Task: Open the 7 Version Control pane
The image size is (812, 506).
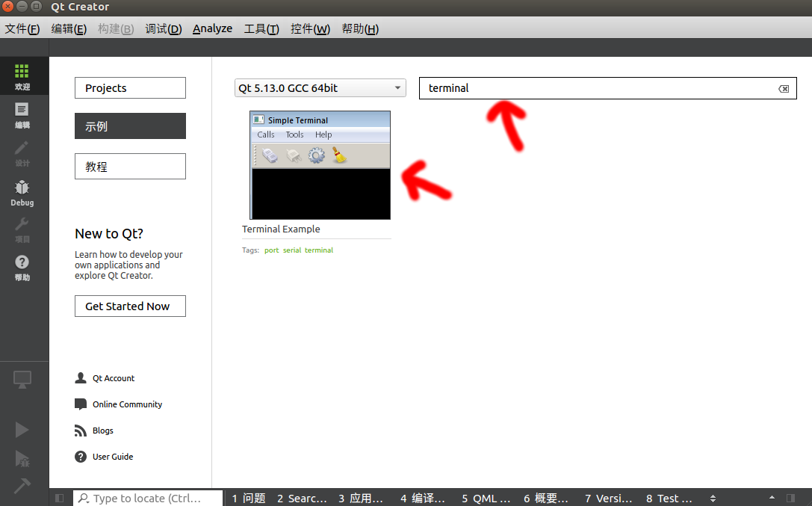Action: tap(609, 499)
